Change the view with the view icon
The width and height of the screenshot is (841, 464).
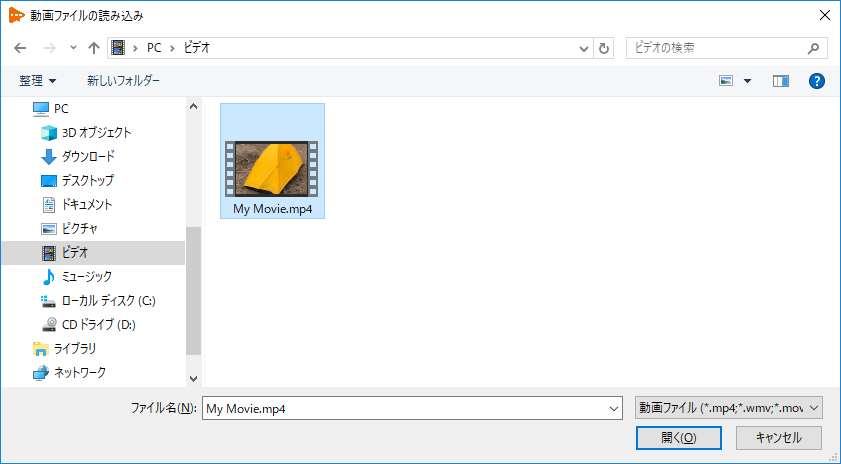click(x=726, y=81)
